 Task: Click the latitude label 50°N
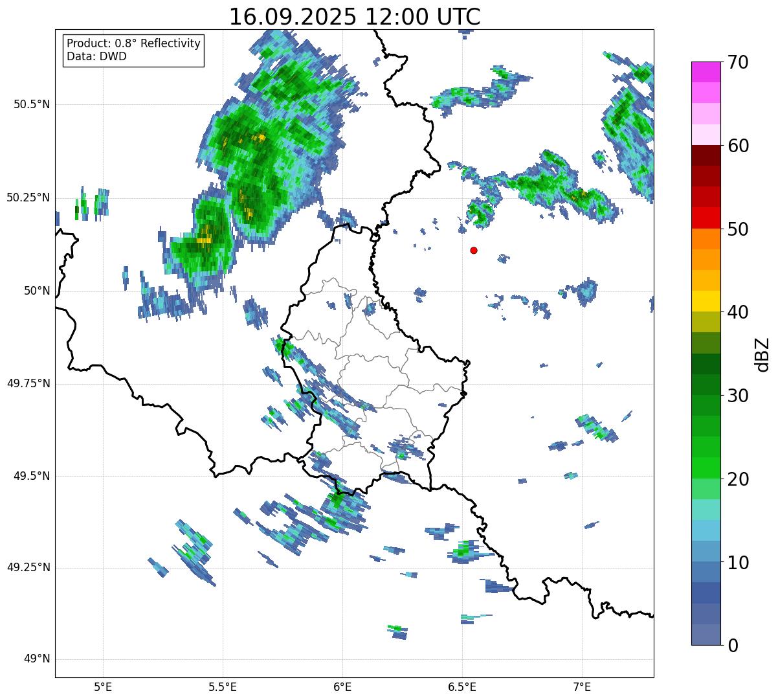click(x=38, y=291)
